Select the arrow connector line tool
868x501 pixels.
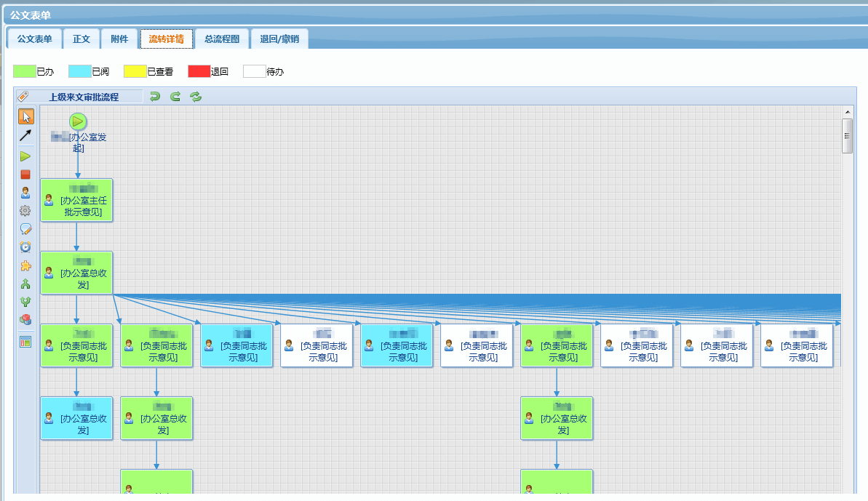coord(25,135)
